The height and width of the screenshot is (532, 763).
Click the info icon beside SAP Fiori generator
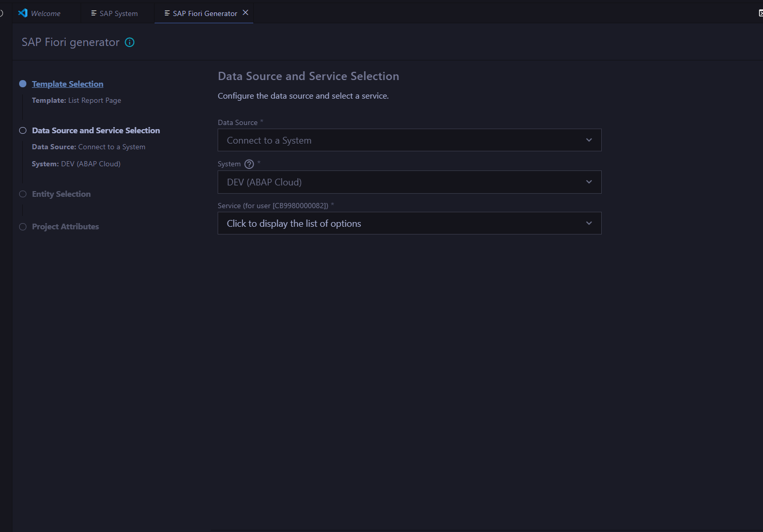(x=130, y=42)
